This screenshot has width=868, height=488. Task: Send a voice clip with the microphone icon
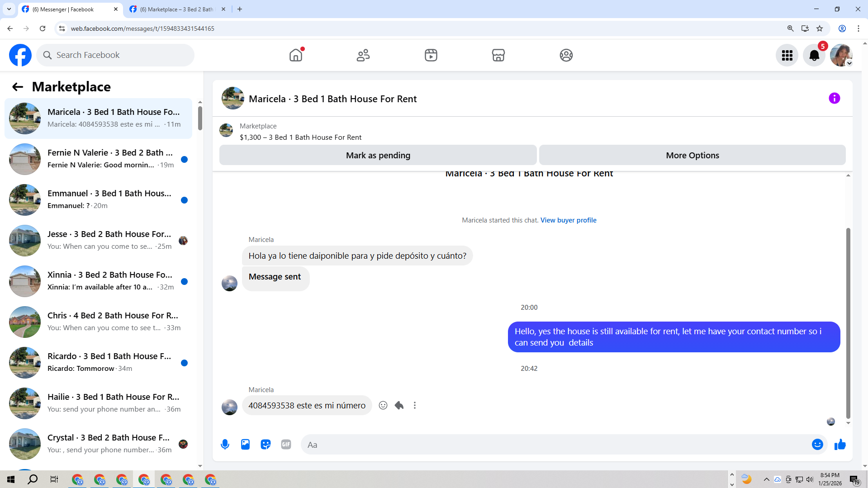(225, 445)
